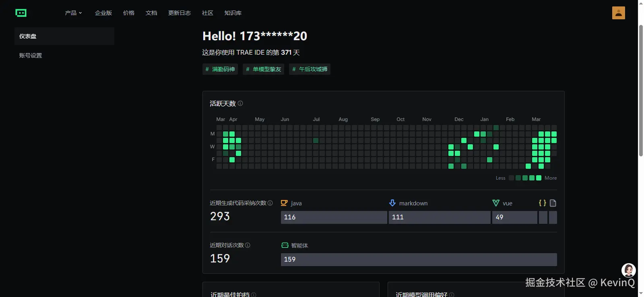Viewport: 644px width, 297px height.
Task: Click info icon beside 近期对话次数
Action: 248,245
